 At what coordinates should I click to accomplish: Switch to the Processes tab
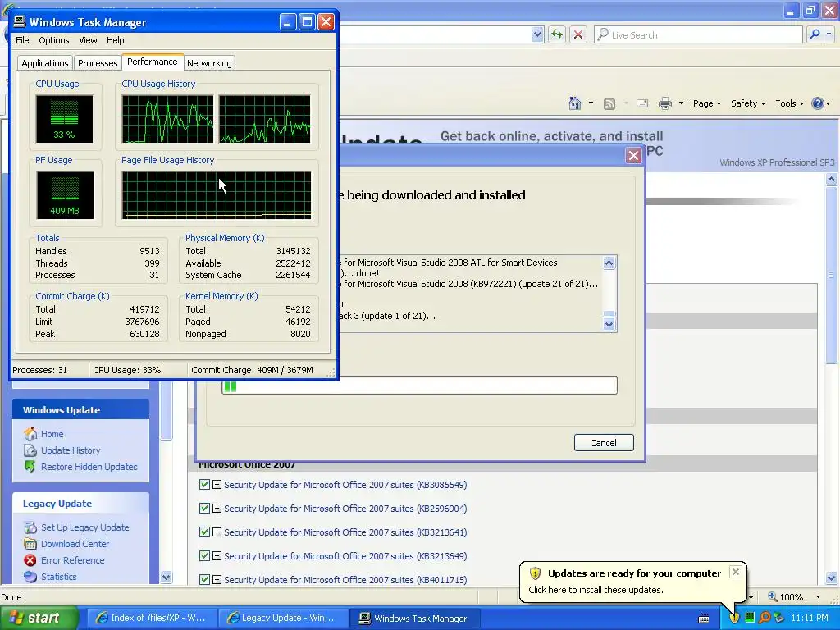click(98, 62)
